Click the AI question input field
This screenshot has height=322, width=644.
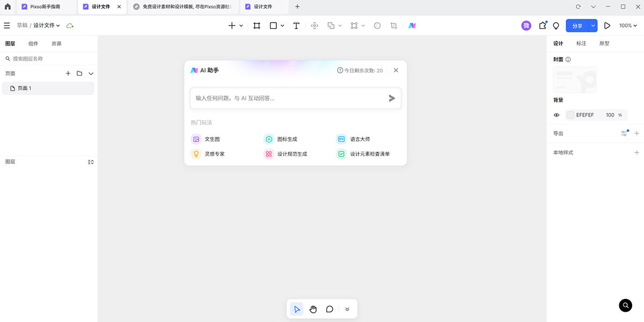click(296, 98)
